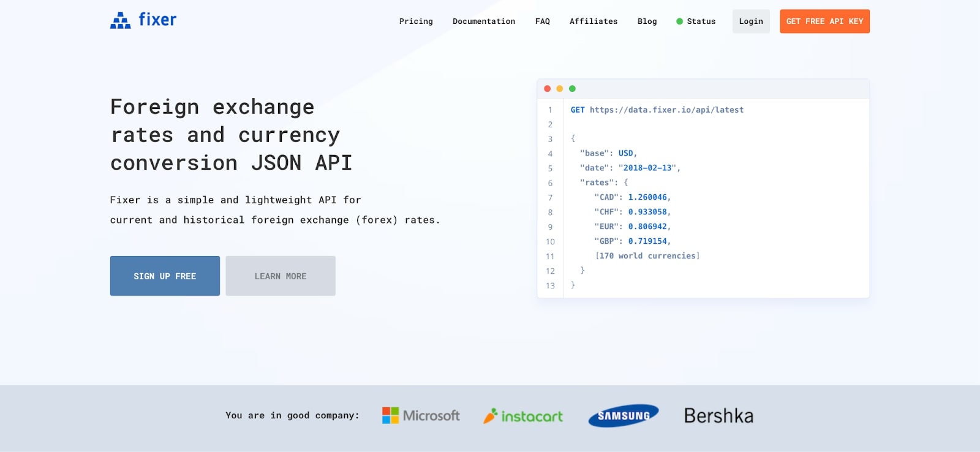
Task: Click the fixer wordmark text
Action: [157, 20]
